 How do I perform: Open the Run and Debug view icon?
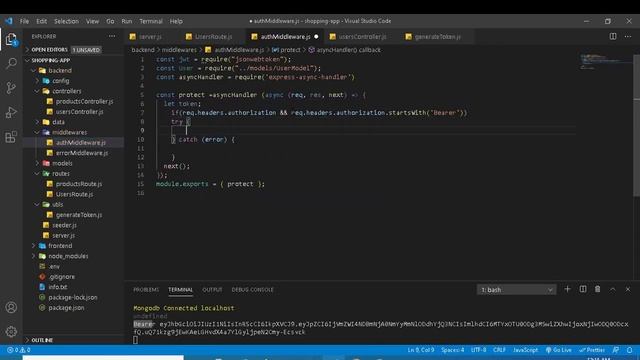11,112
